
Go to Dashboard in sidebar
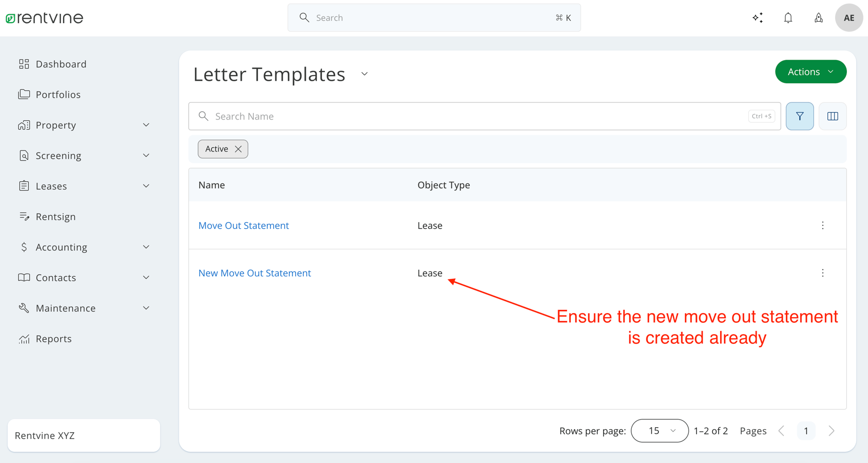tap(61, 64)
